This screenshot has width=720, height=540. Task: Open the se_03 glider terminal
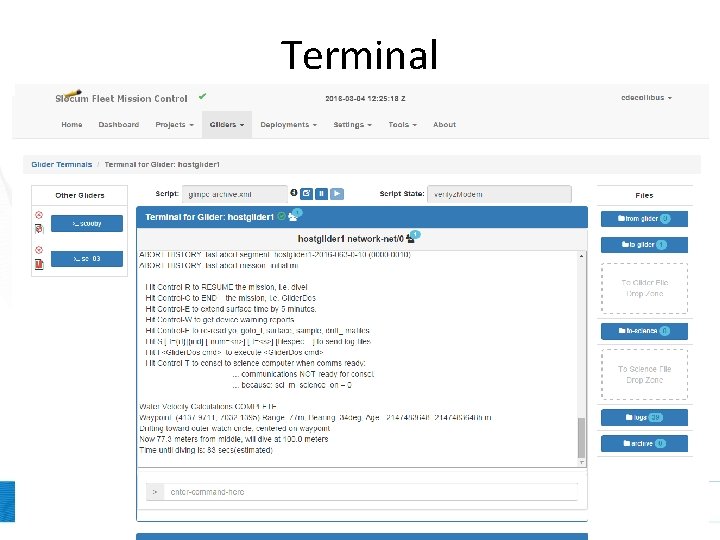coord(87,259)
